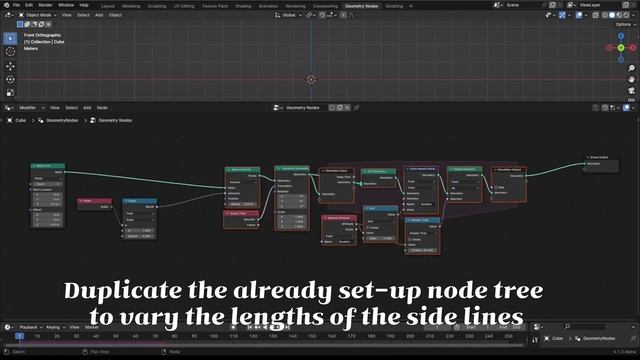Select the Rotate tool in the viewport toolbar
The image size is (640, 360).
tap(10, 79)
